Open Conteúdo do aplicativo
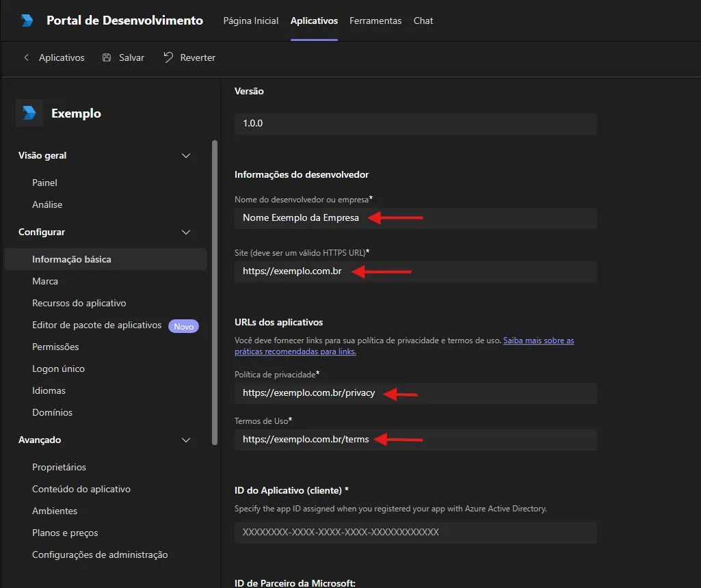 tap(81, 489)
